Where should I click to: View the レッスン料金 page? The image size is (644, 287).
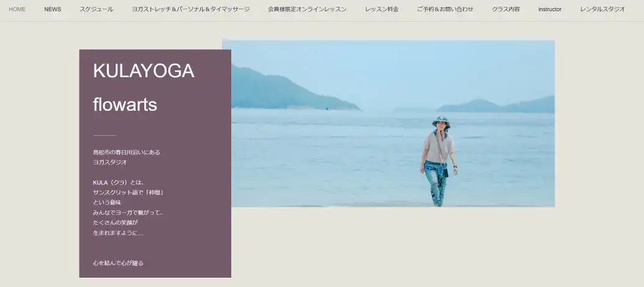click(x=382, y=9)
